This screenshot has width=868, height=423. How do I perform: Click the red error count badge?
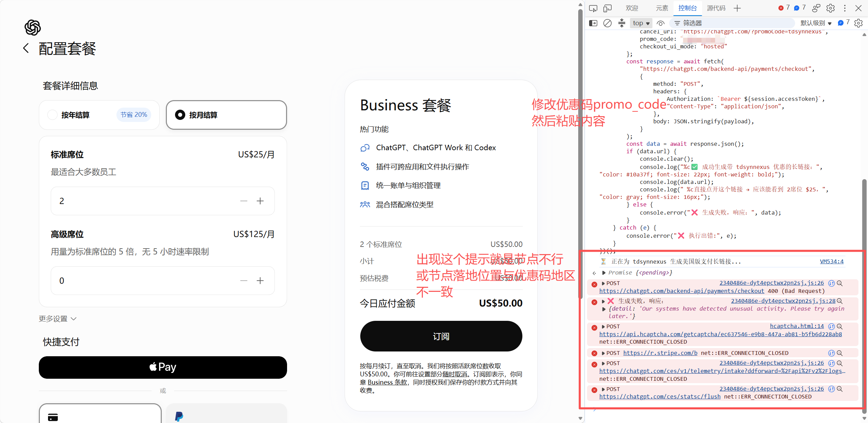[x=784, y=8]
